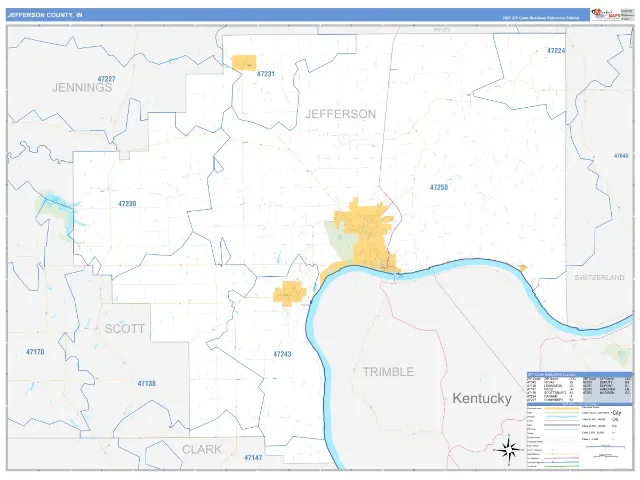This screenshot has width=640, height=480.
Task: Click the compass rose icon
Action: [x=509, y=450]
